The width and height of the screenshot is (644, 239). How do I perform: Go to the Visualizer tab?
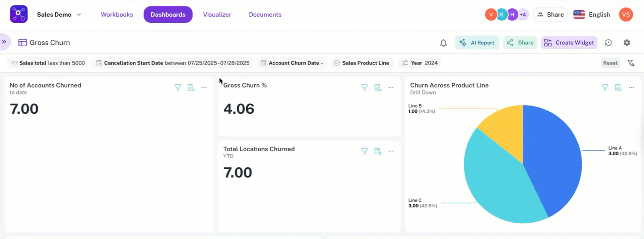tap(217, 14)
